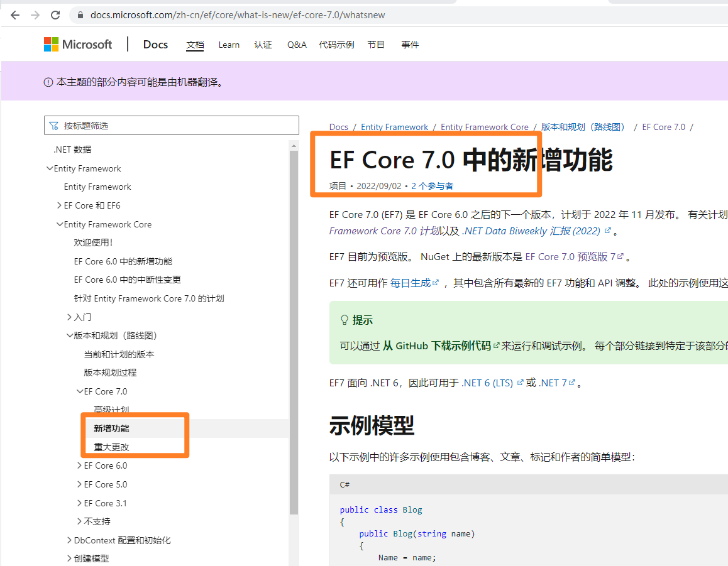Select the 文档 navigation tab
Viewport: 728px width, 566px height.
click(x=195, y=45)
